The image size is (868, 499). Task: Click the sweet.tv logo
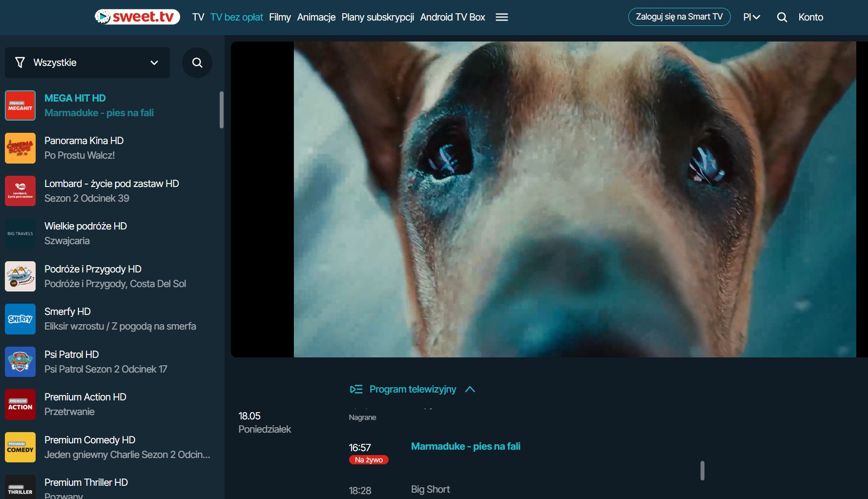(x=137, y=17)
